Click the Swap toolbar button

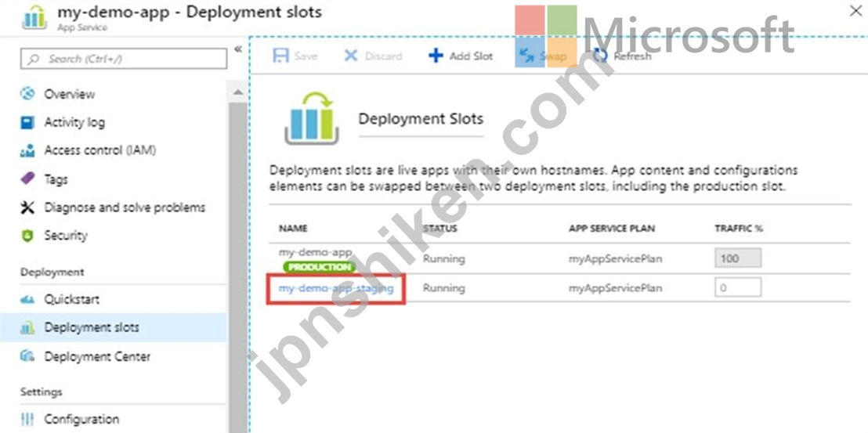[x=544, y=56]
